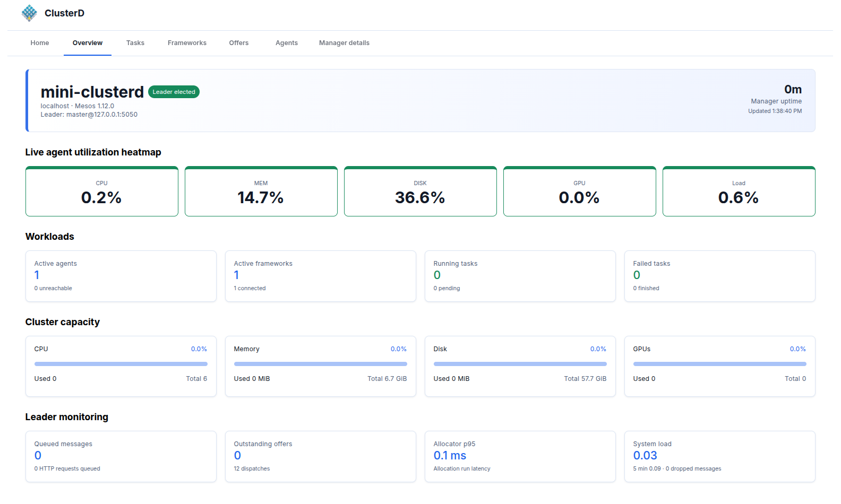The height and width of the screenshot is (504, 841).
Task: Open the Running tasks card
Action: 520,276
